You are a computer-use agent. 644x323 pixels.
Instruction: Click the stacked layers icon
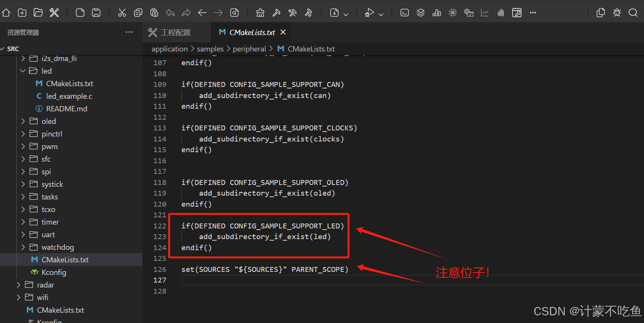point(421,13)
